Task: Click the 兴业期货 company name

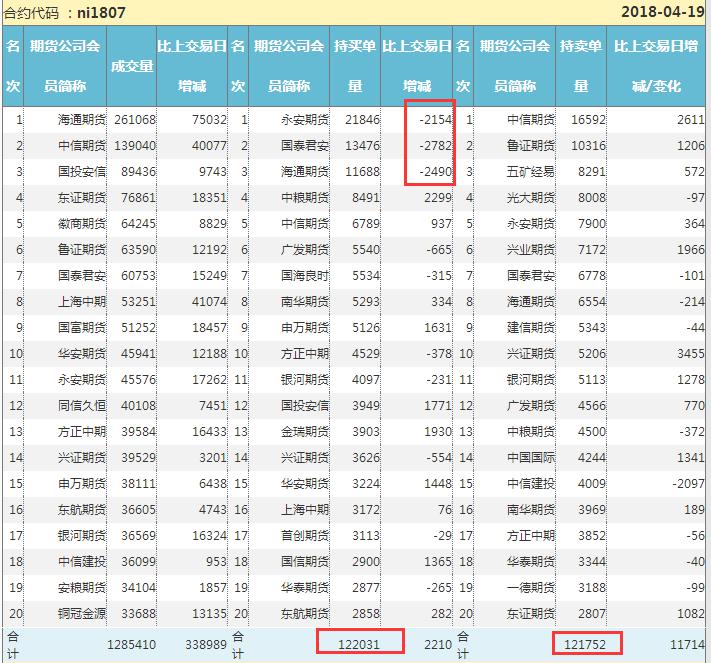Action: [531, 250]
